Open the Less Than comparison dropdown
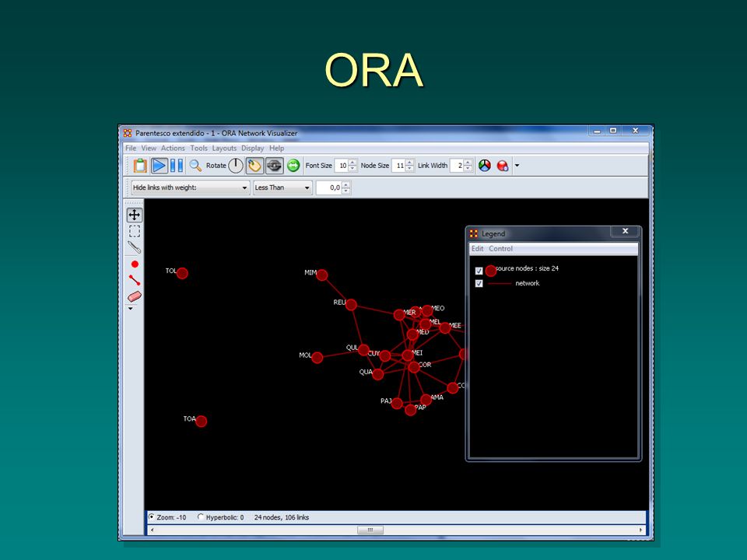 pyautogui.click(x=282, y=187)
